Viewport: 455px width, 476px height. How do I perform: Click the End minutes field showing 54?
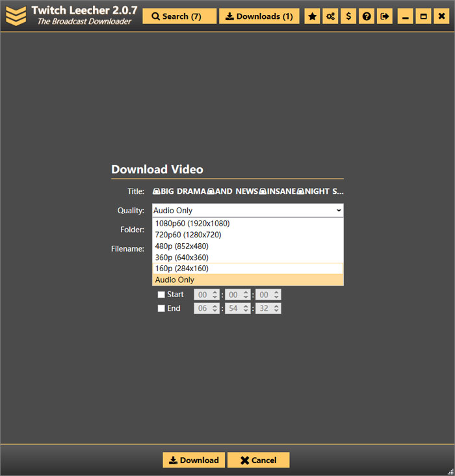click(237, 308)
